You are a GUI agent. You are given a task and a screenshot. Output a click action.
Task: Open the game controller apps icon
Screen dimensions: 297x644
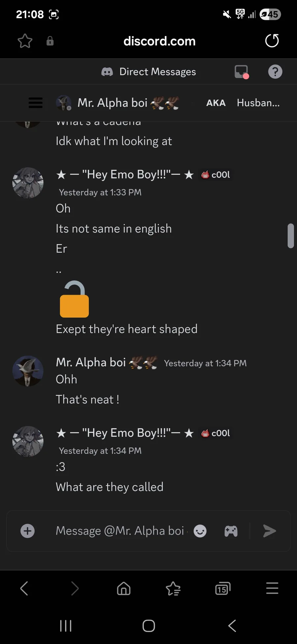pyautogui.click(x=231, y=531)
